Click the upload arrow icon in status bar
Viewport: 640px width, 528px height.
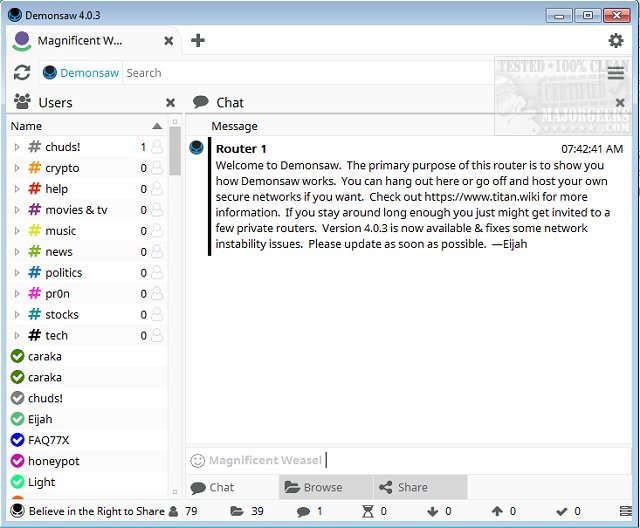[497, 511]
